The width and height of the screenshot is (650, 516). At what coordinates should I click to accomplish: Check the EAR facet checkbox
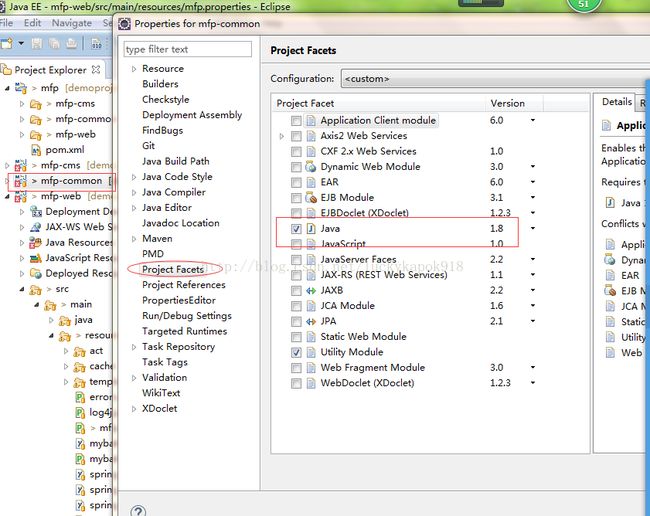[x=296, y=182]
